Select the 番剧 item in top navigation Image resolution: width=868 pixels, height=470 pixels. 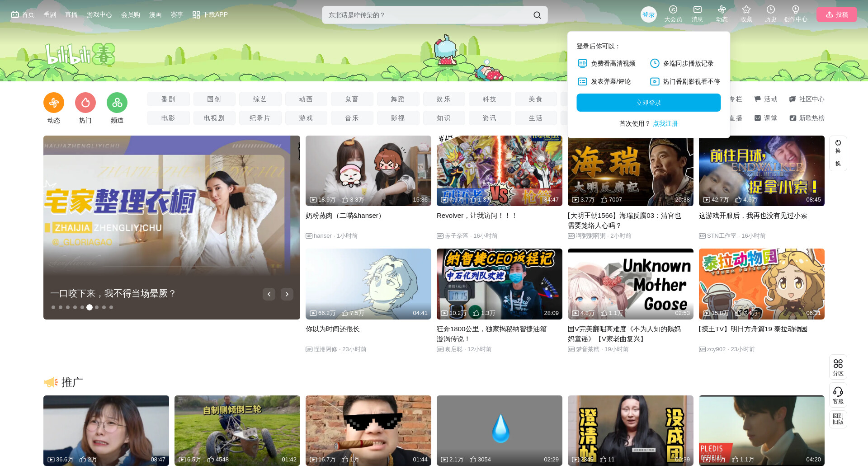coord(50,15)
